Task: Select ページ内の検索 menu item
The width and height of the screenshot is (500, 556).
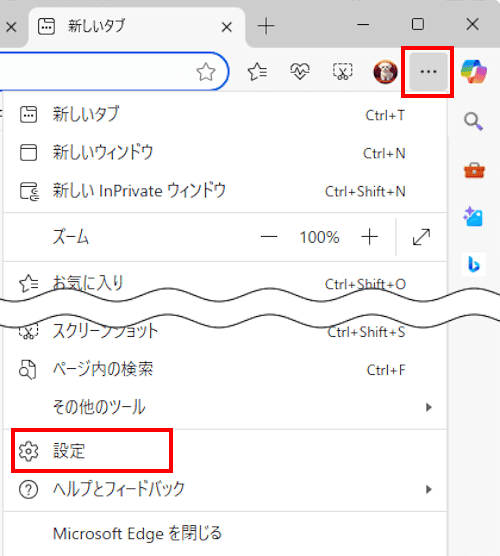Action: pos(225,369)
